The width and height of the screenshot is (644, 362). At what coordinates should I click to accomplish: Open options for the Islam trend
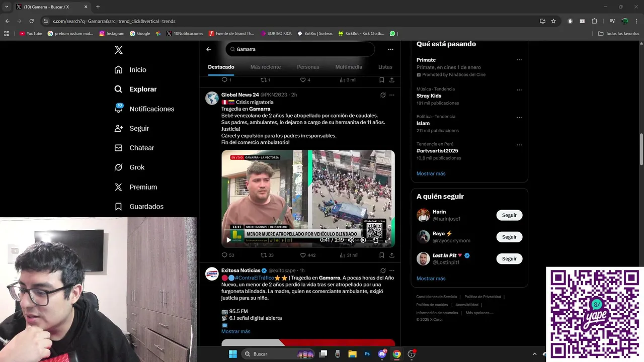[x=519, y=118]
